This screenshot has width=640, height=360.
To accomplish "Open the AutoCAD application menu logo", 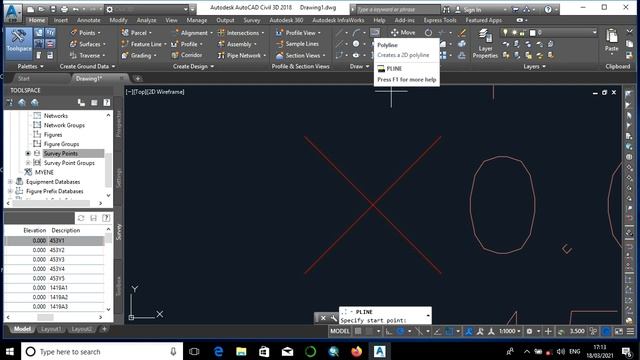I will pos(13,12).
